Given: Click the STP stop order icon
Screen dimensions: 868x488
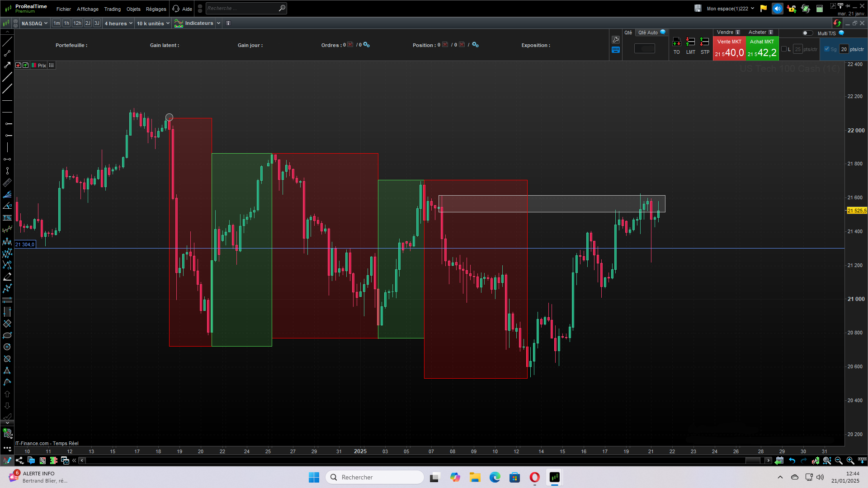Looking at the screenshot, I should tap(704, 42).
